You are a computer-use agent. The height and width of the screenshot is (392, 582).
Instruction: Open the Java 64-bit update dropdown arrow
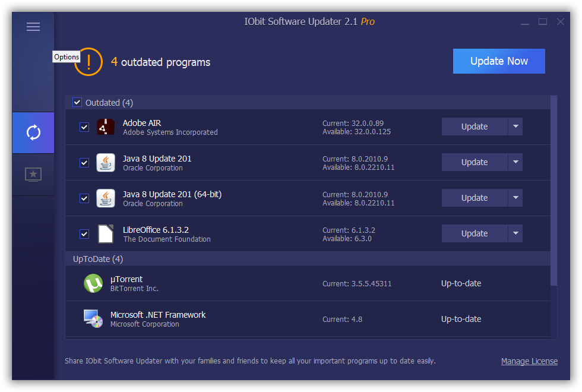[x=515, y=198]
